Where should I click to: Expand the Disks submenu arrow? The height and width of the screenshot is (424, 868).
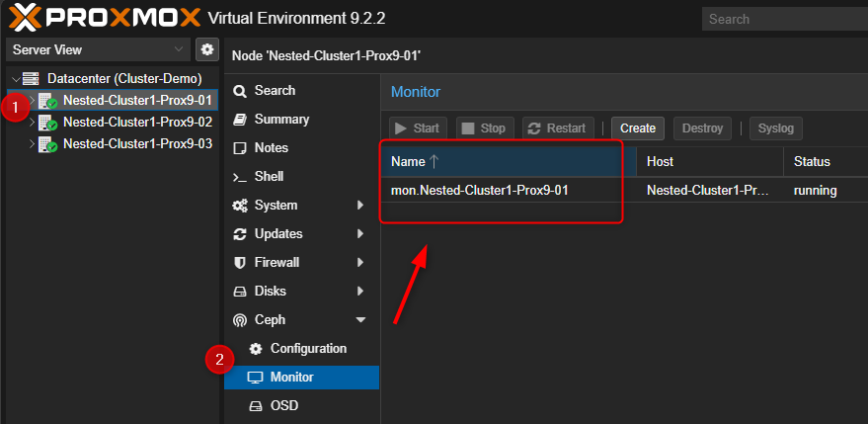pos(361,291)
